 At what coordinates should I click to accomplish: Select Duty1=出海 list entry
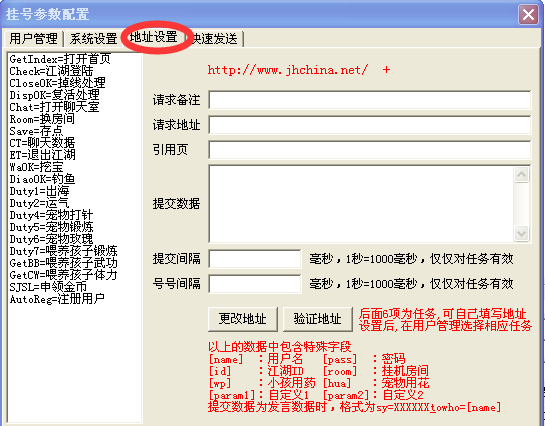tap(39, 191)
